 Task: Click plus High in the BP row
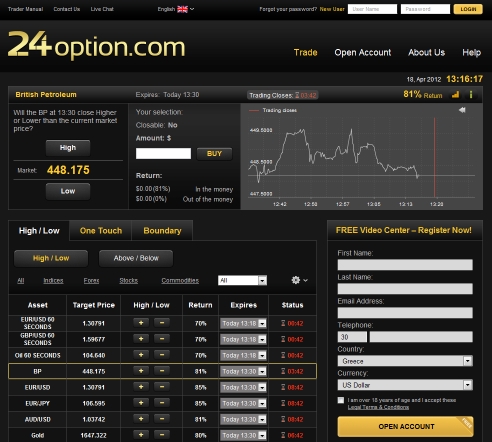click(141, 371)
